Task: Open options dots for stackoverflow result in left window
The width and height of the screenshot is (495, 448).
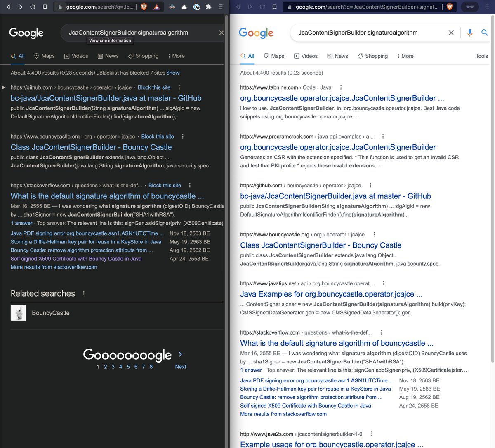Action: click(190, 186)
